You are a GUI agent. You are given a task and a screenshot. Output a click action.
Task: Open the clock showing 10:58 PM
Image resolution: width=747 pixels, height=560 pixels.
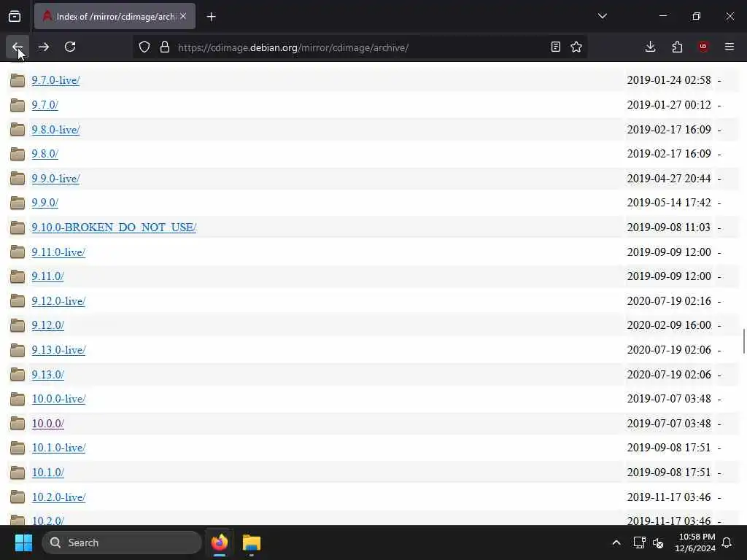tap(695, 542)
